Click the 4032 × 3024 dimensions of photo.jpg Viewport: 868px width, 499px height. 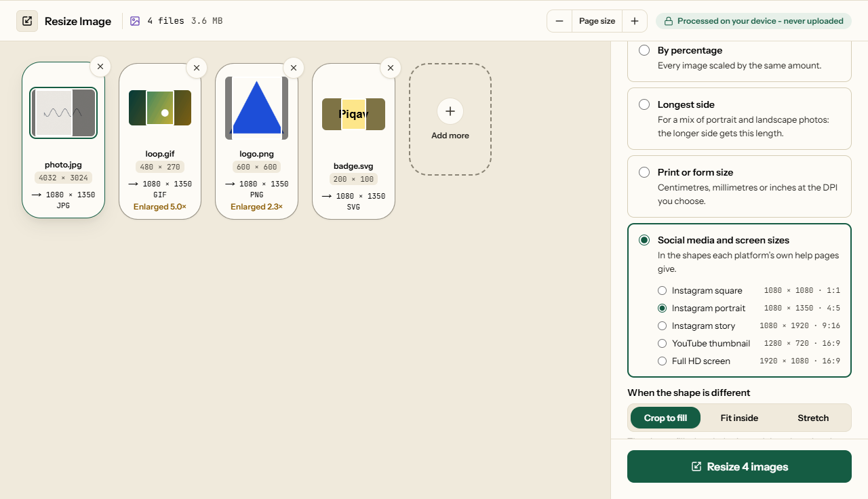[x=63, y=178]
